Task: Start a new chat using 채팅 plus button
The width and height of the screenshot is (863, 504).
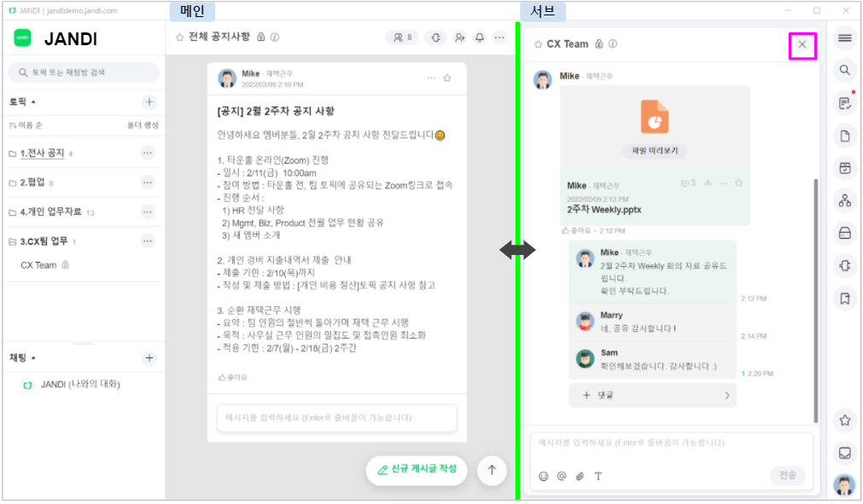Action: [x=149, y=358]
